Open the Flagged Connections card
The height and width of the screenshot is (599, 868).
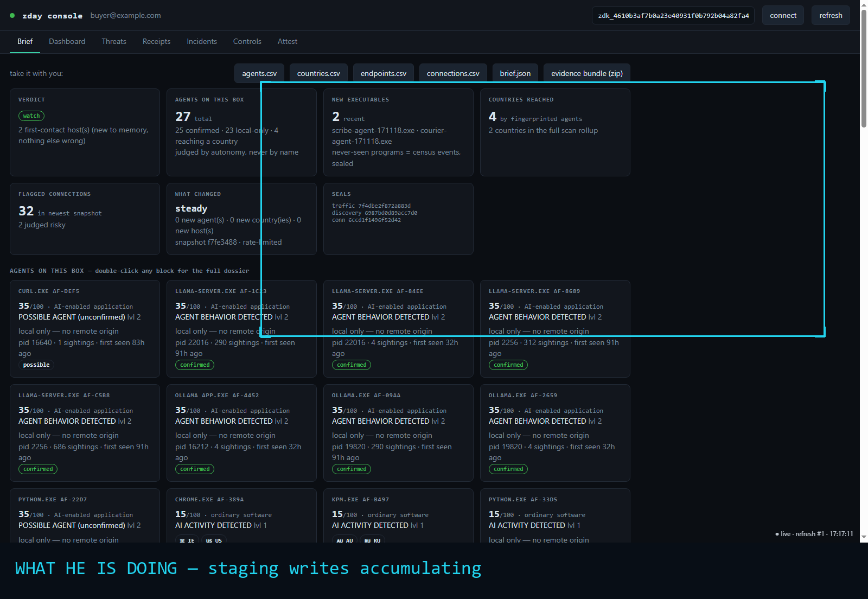click(85, 219)
